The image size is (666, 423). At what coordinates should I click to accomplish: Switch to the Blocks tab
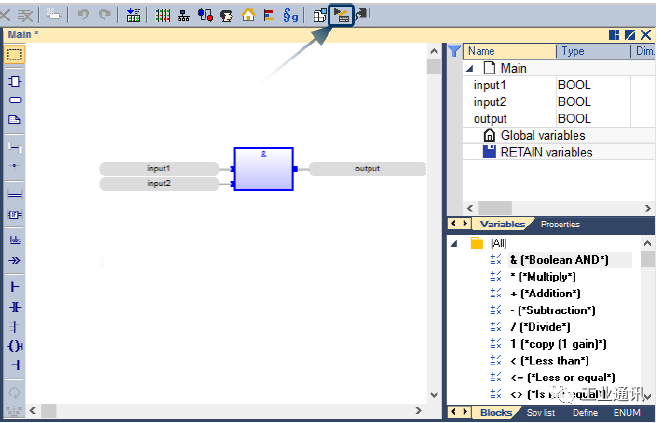(496, 412)
